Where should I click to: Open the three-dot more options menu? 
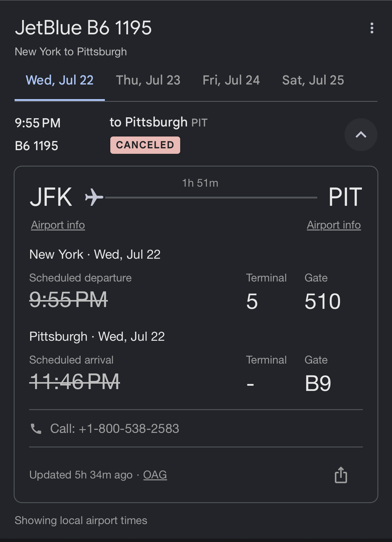click(372, 28)
